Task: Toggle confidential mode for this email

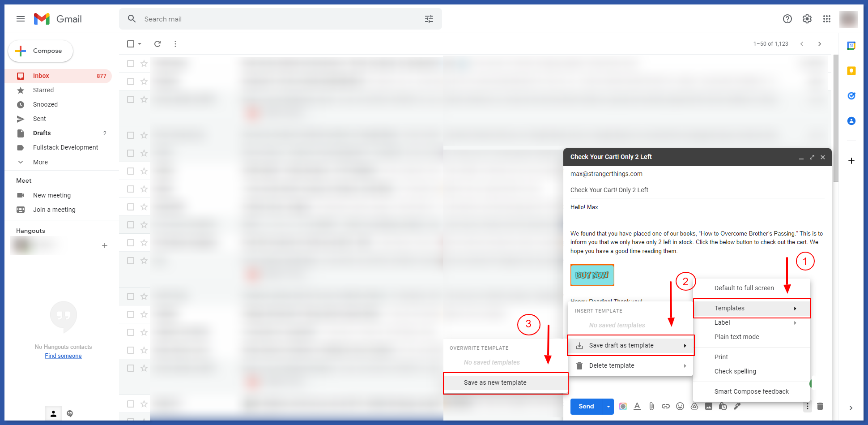Action: click(x=723, y=406)
